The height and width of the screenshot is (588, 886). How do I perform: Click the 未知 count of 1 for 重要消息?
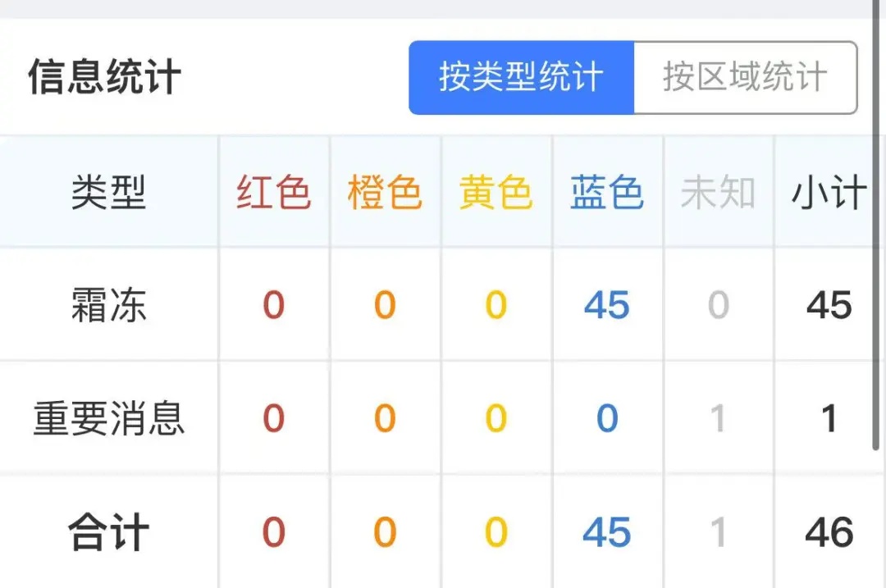click(x=718, y=418)
